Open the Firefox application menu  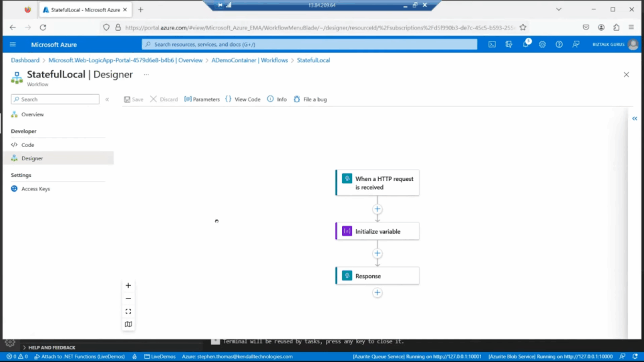(x=631, y=28)
